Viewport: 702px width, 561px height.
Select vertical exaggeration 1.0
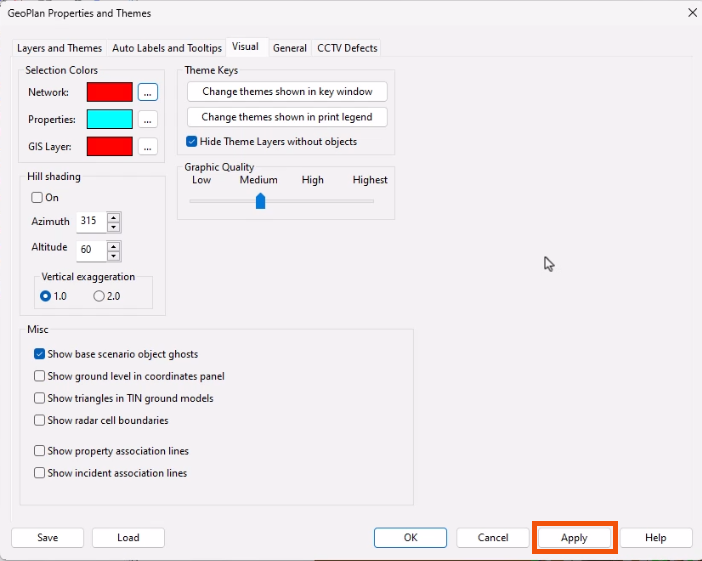click(45, 296)
